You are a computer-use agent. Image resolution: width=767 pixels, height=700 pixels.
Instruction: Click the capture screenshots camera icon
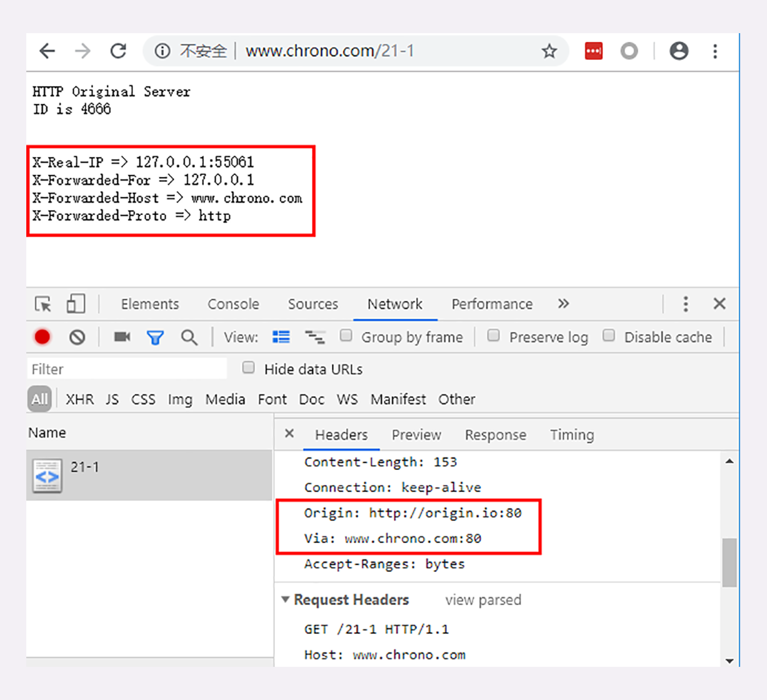coord(122,337)
